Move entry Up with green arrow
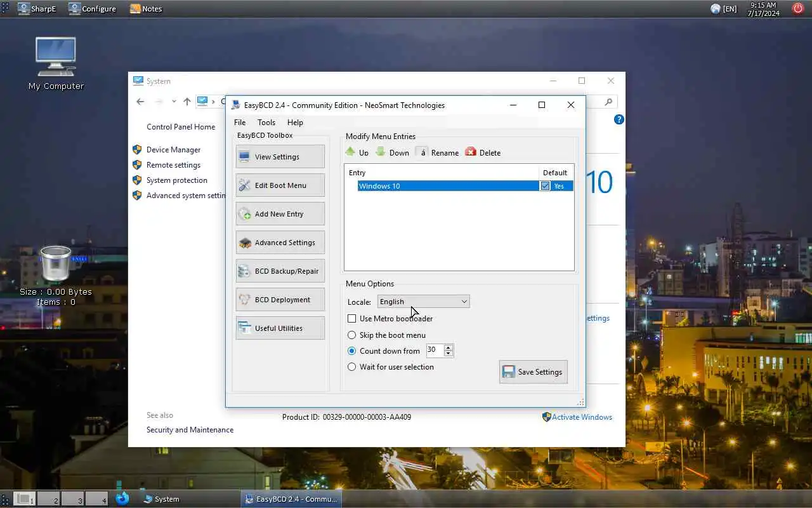The width and height of the screenshot is (812, 508). tap(357, 152)
